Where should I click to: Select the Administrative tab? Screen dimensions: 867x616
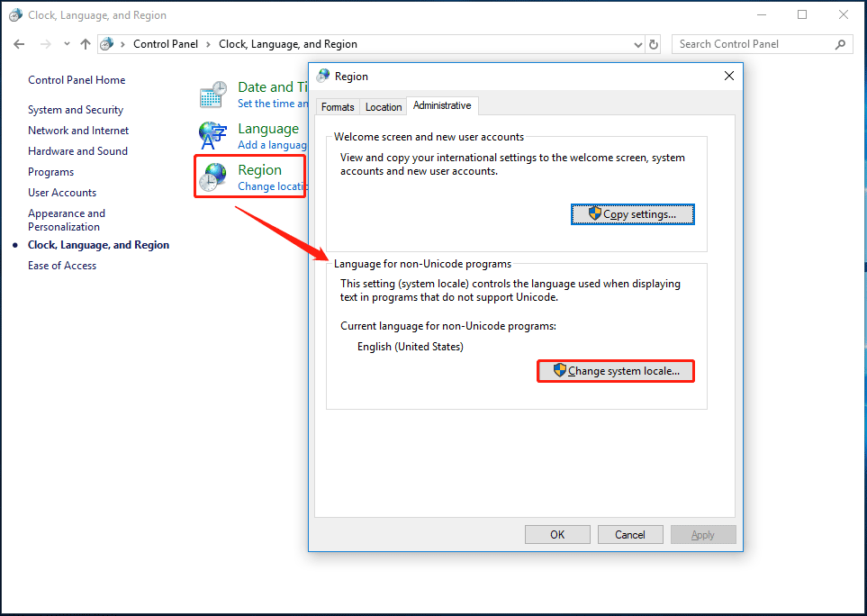tap(442, 105)
